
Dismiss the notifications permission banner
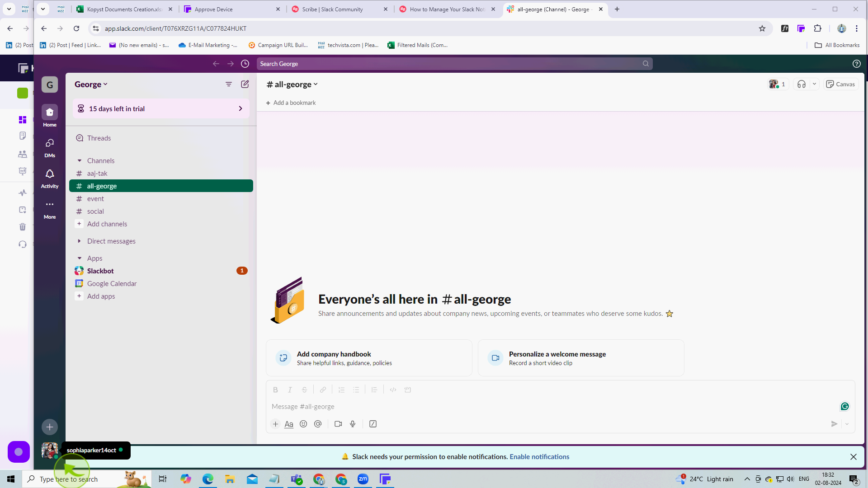click(x=853, y=457)
